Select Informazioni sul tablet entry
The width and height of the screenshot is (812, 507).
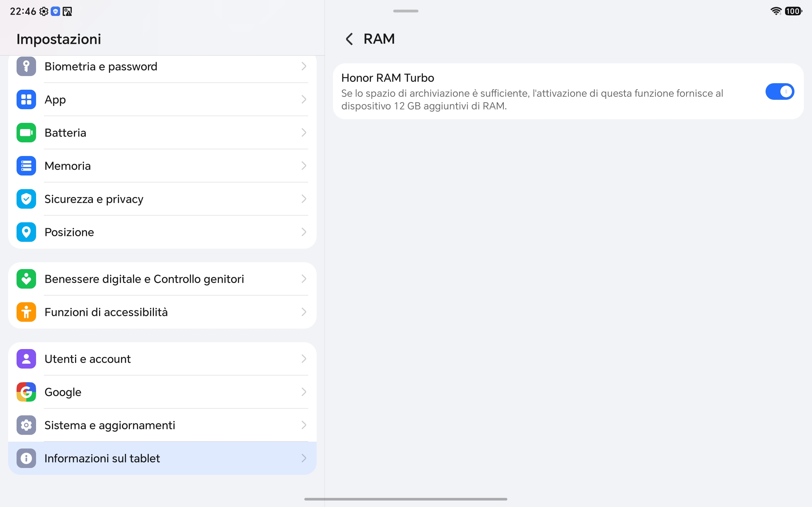pos(162,458)
